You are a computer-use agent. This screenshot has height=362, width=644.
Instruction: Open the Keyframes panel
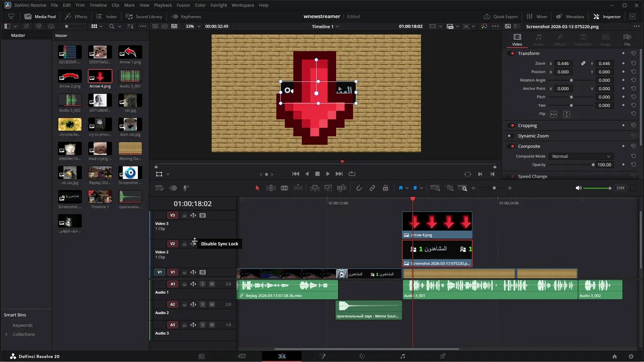click(x=186, y=17)
